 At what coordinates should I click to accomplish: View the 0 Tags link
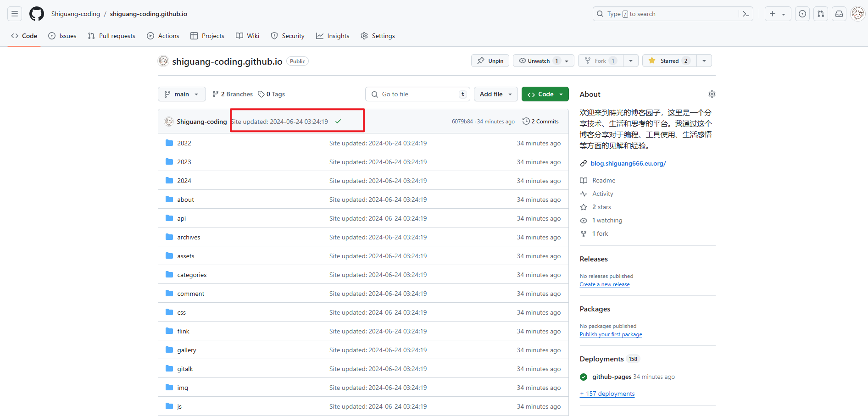[x=271, y=94]
